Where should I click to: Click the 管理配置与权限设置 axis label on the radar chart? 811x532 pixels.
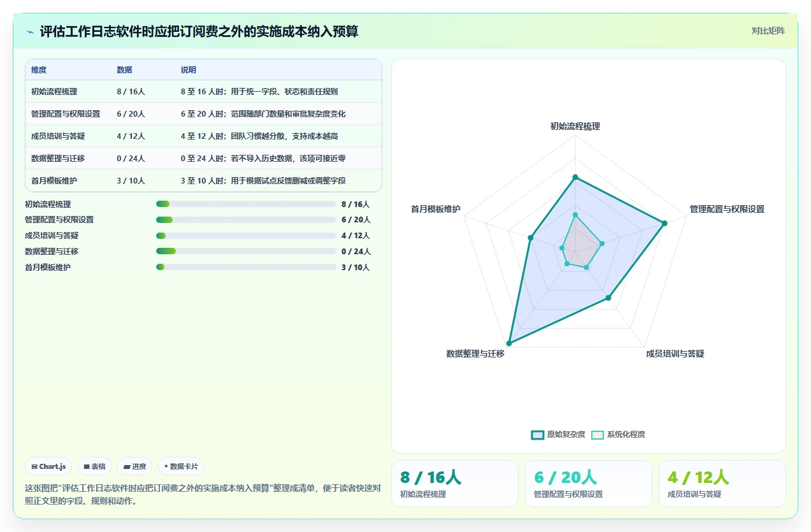click(x=727, y=209)
